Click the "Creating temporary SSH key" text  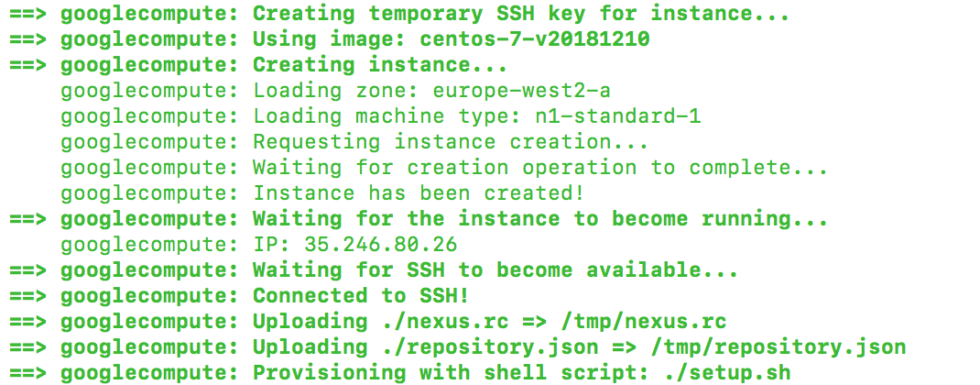point(432,14)
